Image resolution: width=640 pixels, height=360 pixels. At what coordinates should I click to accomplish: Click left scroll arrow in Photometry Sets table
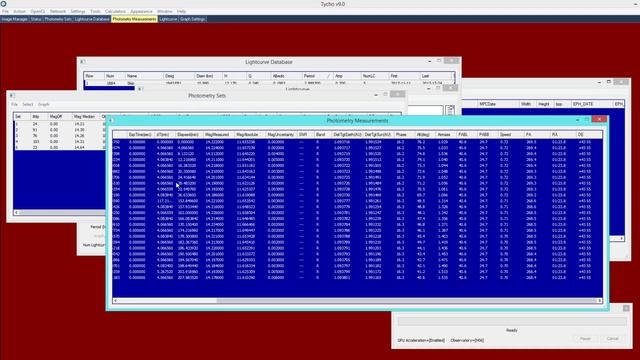point(16,213)
